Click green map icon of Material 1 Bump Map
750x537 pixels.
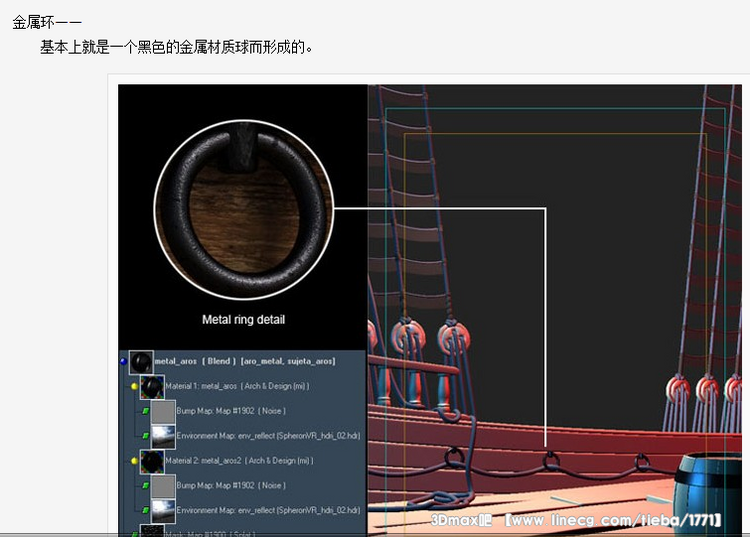point(145,411)
